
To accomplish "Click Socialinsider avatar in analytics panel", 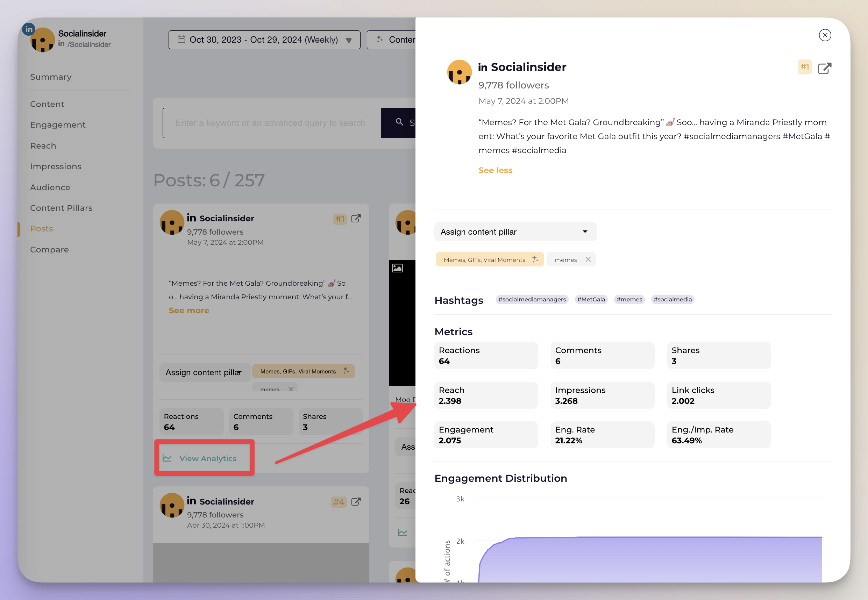I will pos(459,72).
